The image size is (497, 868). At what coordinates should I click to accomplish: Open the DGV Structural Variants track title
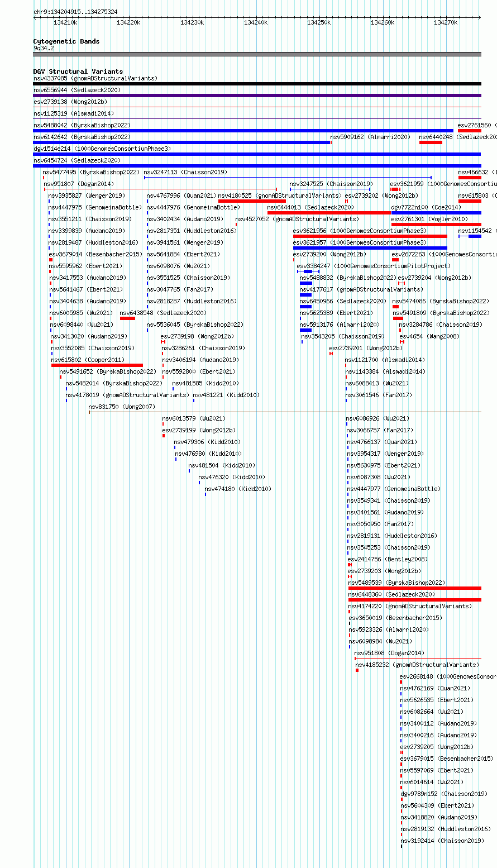78,71
